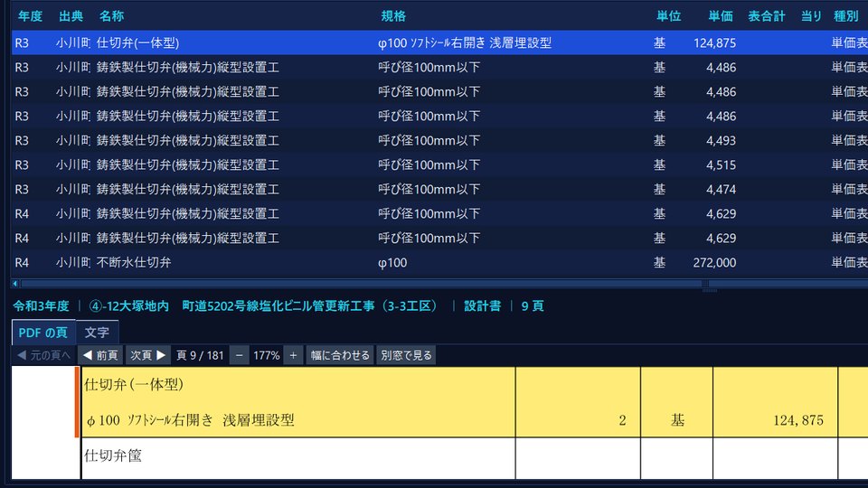Image resolution: width=868 pixels, height=488 pixels.
Task: Open page in separate window 別窓で見る
Action: (x=406, y=355)
